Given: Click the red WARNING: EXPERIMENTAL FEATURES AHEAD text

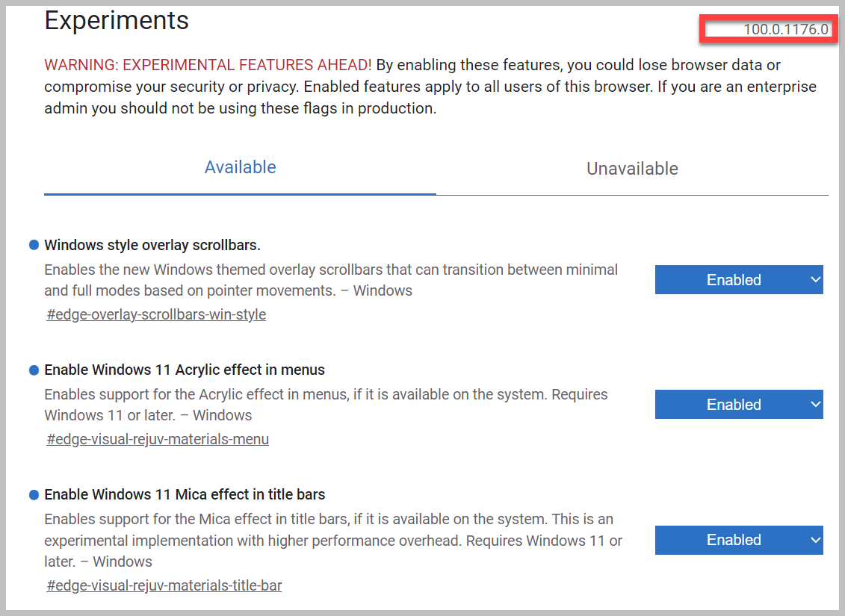Looking at the screenshot, I should click(x=208, y=65).
